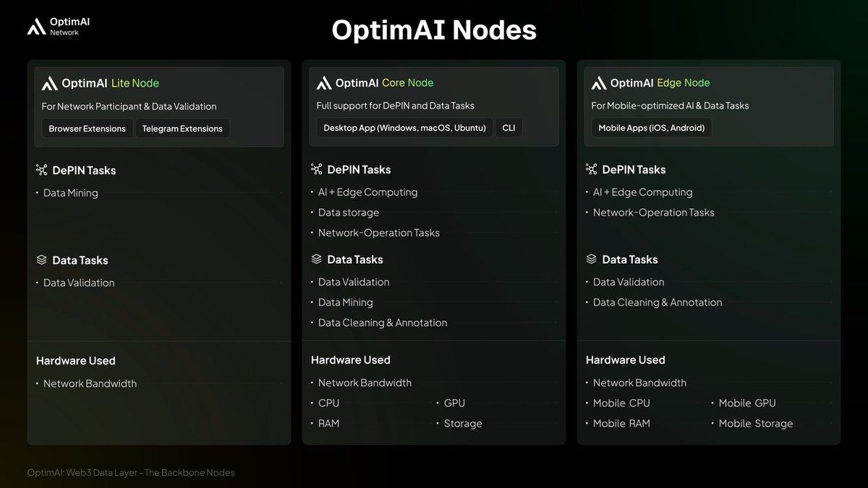Click the Data Tasks stack icon under Core Node

[316, 259]
